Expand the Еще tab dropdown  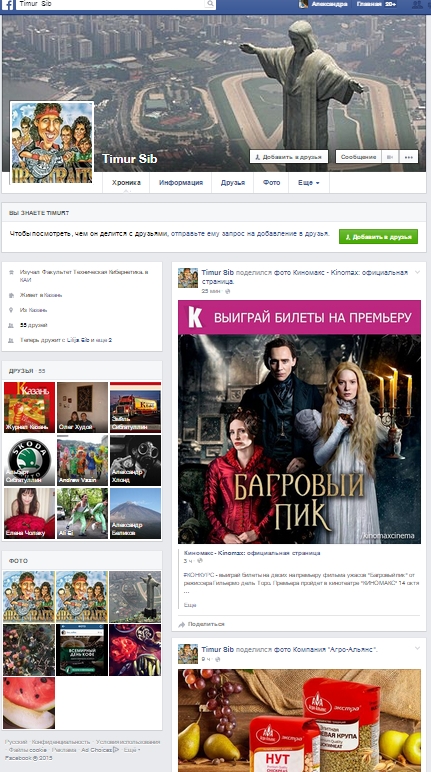pos(309,183)
